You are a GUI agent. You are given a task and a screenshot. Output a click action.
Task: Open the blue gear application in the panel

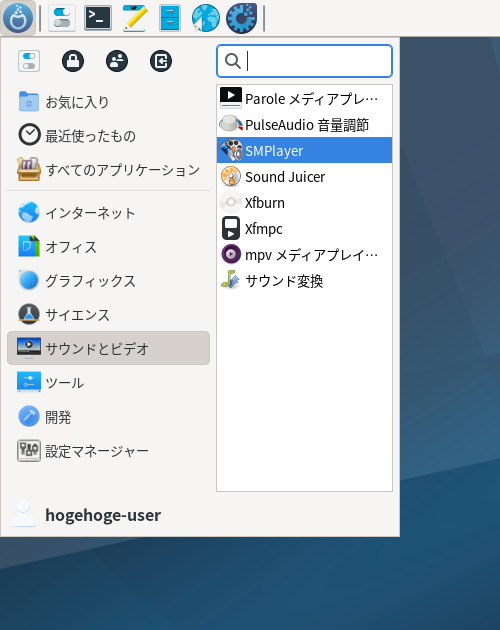click(241, 18)
